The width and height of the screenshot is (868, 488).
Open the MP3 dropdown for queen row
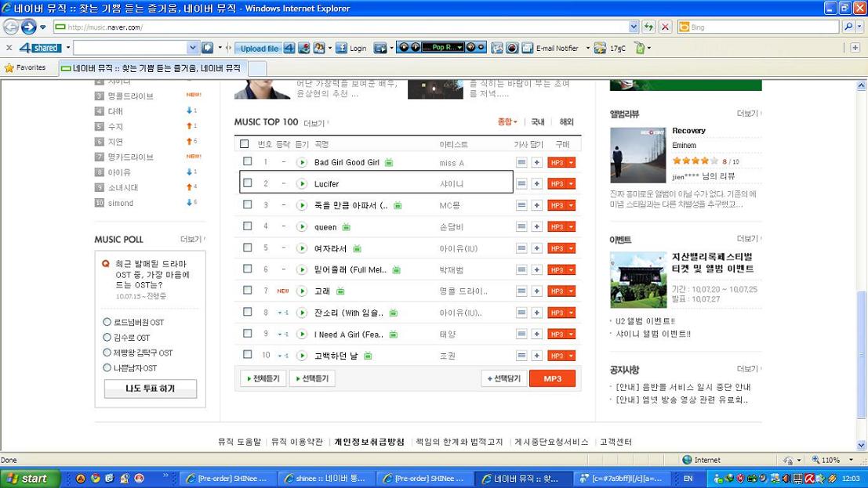572,227
